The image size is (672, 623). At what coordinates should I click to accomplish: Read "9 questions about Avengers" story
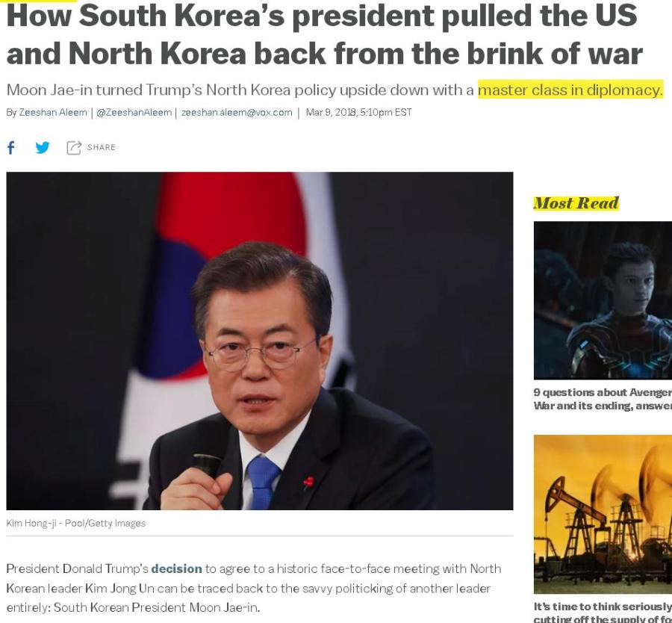[x=603, y=399]
